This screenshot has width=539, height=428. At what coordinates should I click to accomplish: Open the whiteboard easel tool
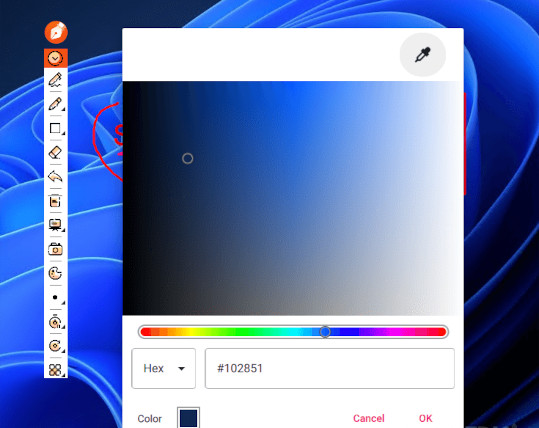(55, 225)
